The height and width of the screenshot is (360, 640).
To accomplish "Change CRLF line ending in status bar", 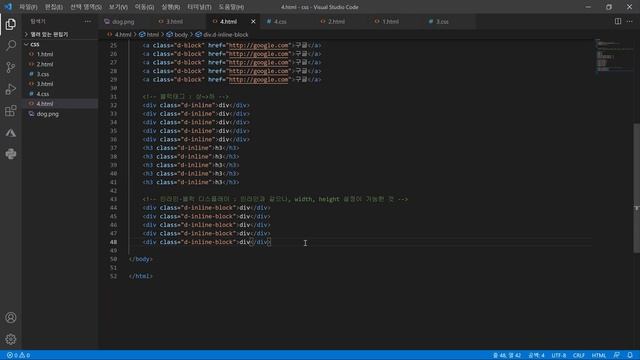I will coord(578,355).
